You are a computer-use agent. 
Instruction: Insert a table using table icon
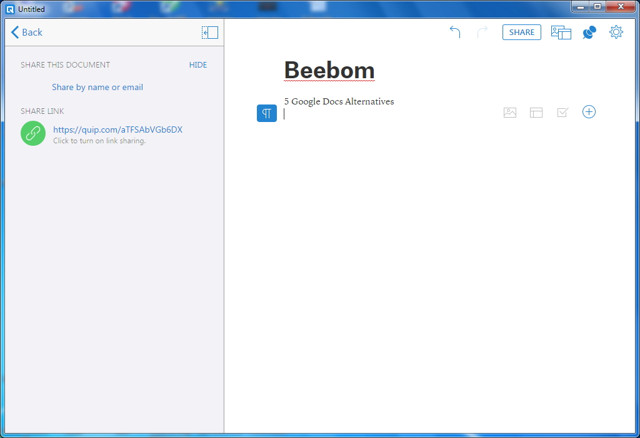click(536, 112)
